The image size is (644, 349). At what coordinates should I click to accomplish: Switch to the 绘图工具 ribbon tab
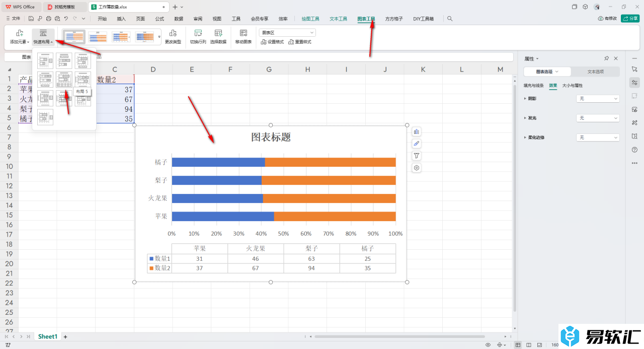pos(310,19)
